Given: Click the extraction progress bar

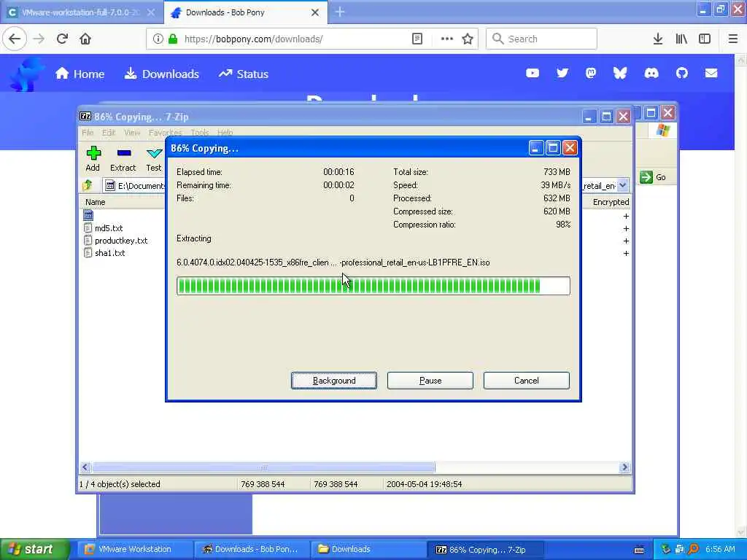Looking at the screenshot, I should [373, 286].
